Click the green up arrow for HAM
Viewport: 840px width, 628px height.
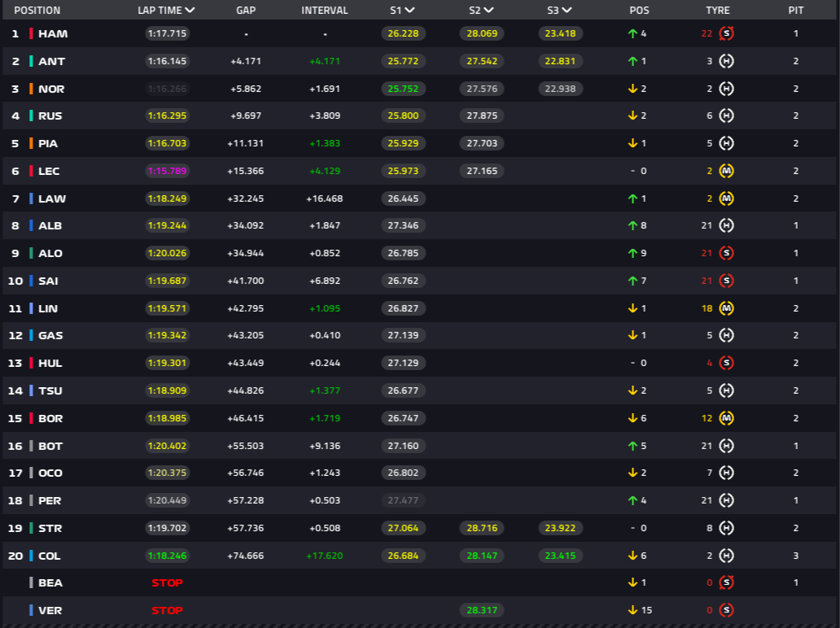632,33
